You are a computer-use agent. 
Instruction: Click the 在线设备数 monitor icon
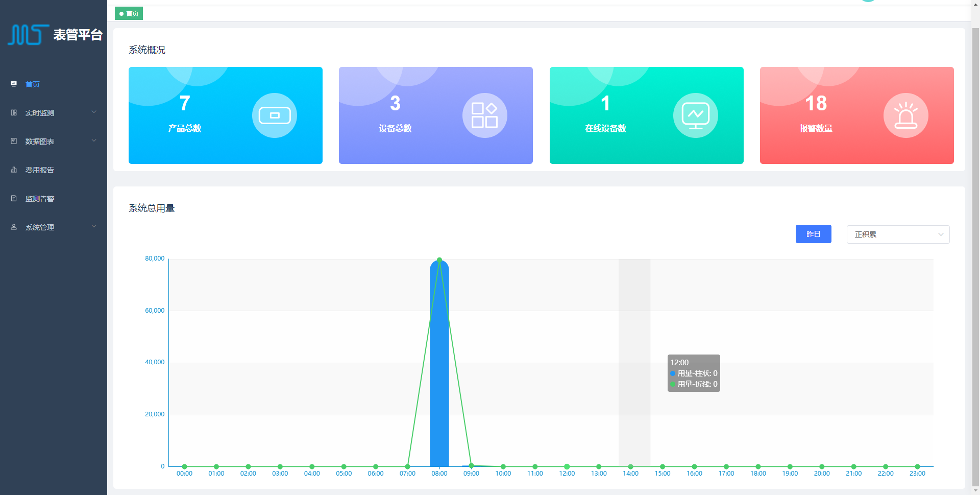tap(695, 115)
